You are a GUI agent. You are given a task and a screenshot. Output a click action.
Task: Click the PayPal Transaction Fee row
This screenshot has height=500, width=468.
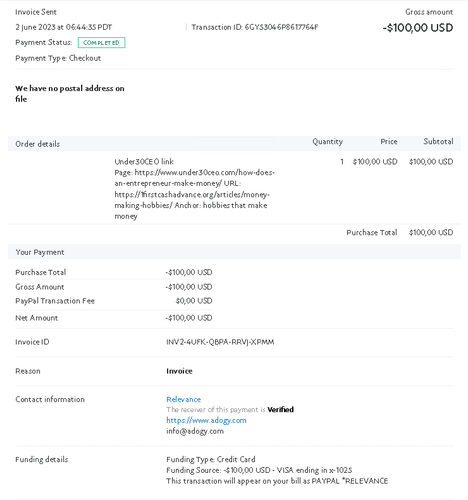114,301
